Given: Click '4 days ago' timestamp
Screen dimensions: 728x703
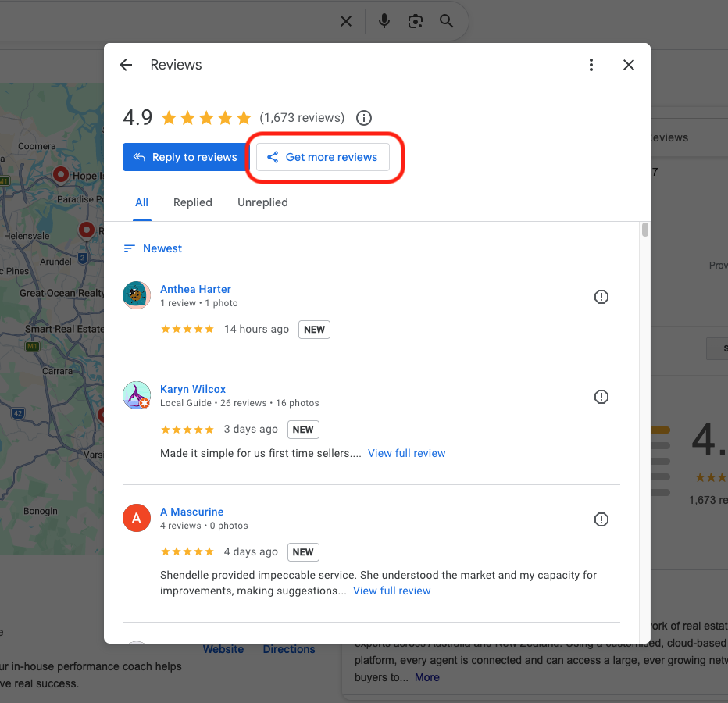Looking at the screenshot, I should pyautogui.click(x=251, y=551).
